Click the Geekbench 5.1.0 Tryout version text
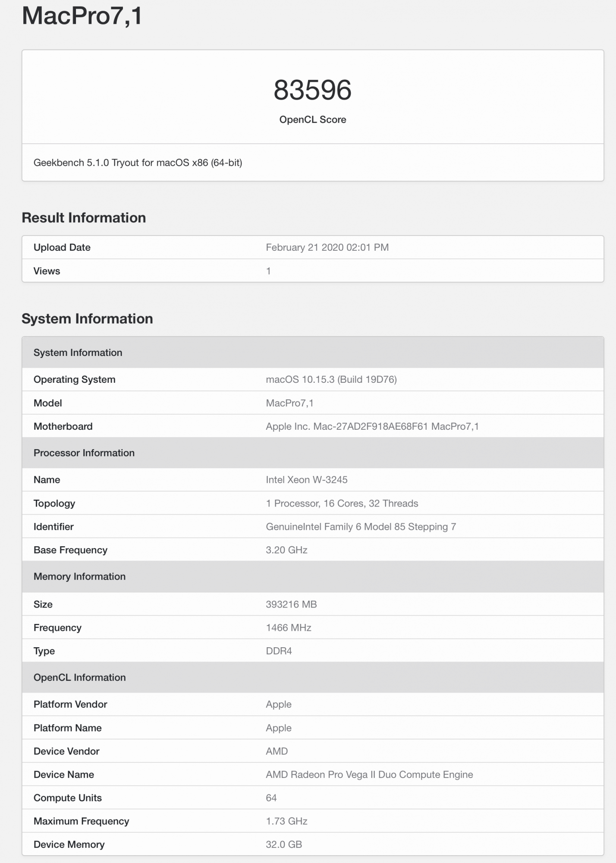 click(138, 163)
